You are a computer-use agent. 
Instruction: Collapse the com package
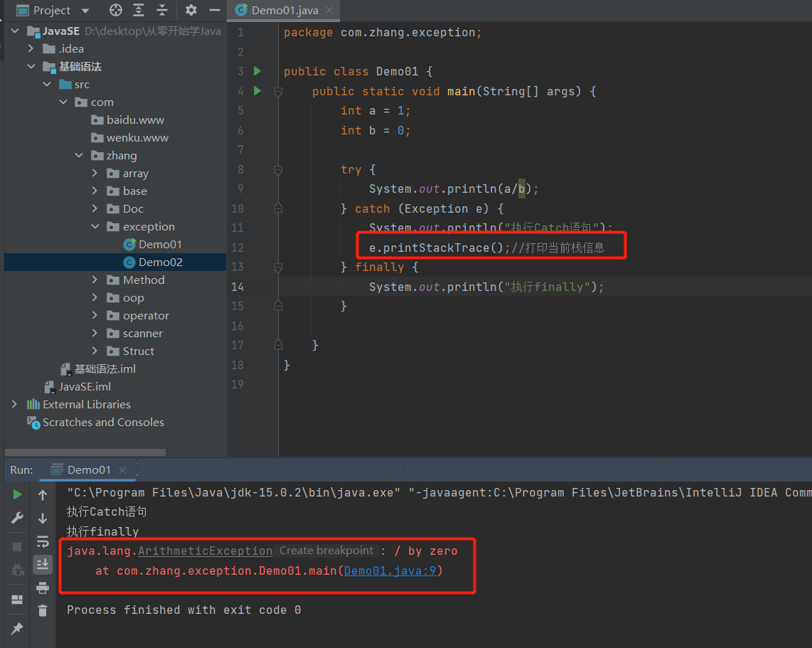click(63, 102)
